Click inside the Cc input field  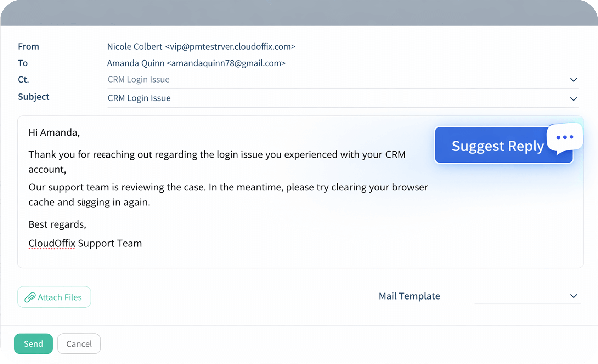[248, 79]
